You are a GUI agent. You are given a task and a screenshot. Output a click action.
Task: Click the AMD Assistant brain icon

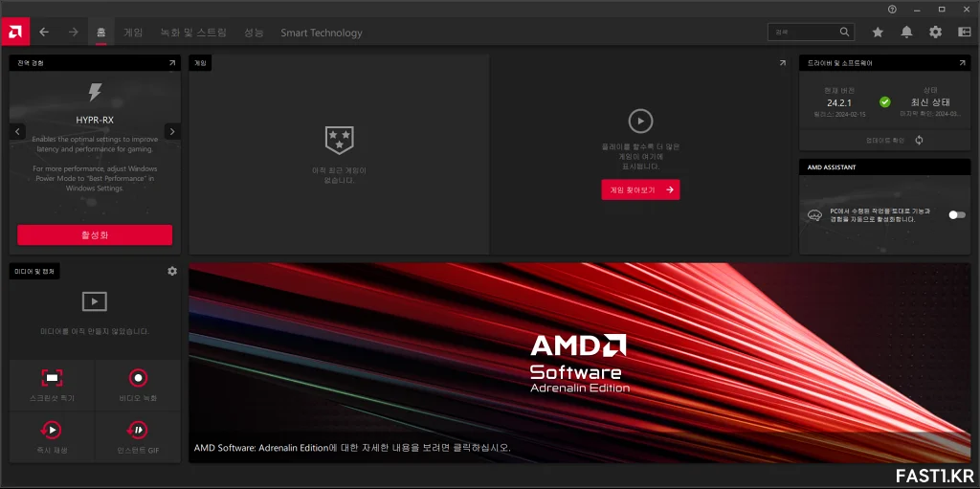814,215
